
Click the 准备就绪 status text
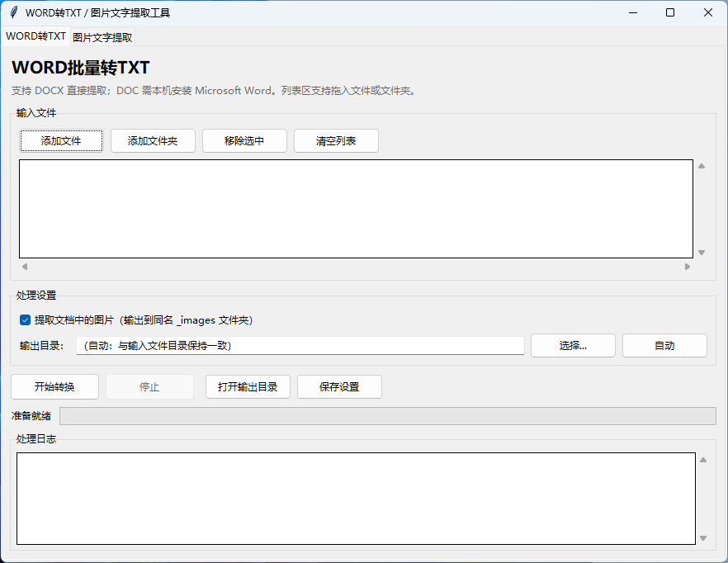31,416
